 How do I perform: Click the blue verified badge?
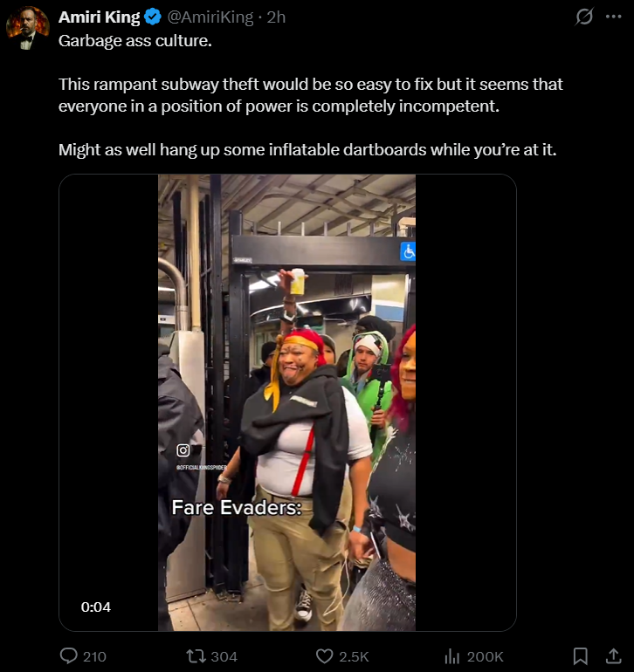pyautogui.click(x=152, y=17)
